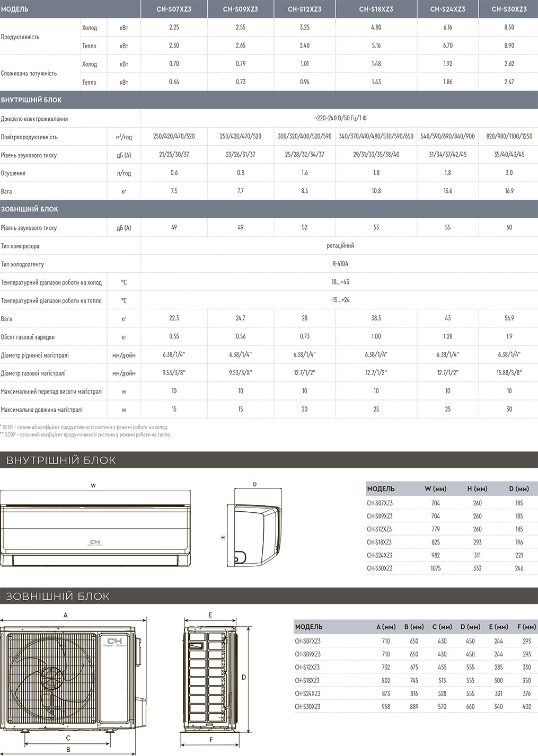This screenshot has width=538, height=756.
Task: Click the W dimension label above indoor unit
Action: pos(93,485)
